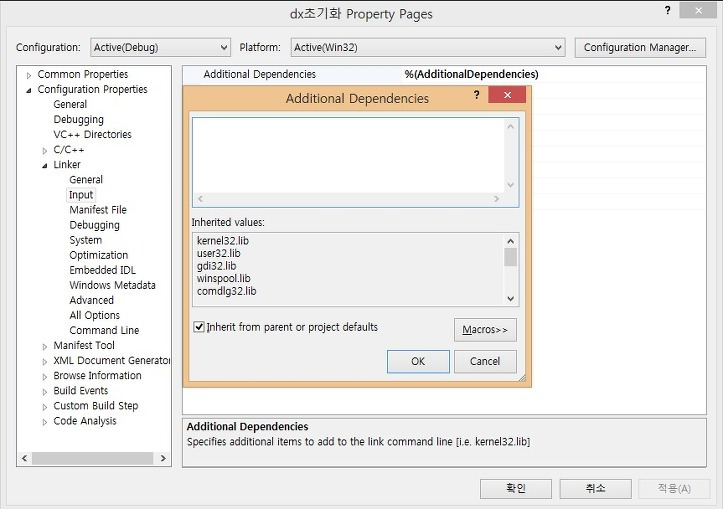The width and height of the screenshot is (723, 509).
Task: Click tree panel scroll left arrow
Action: coord(24,458)
